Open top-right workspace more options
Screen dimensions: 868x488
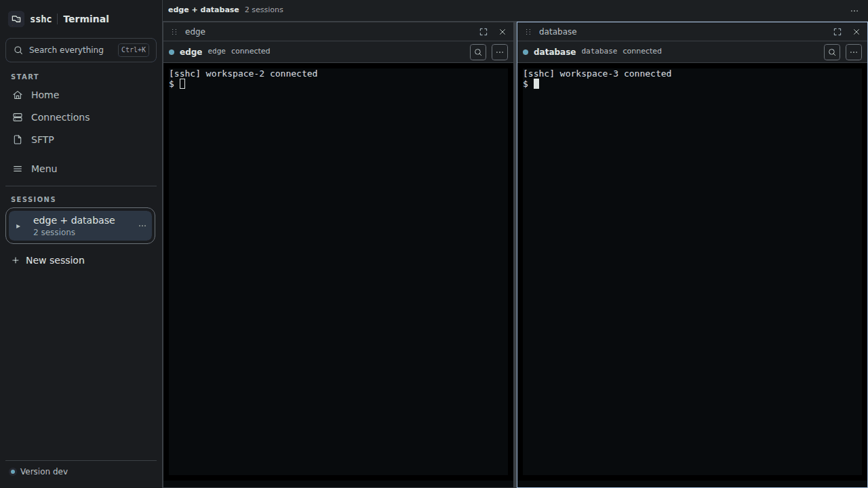(854, 10)
